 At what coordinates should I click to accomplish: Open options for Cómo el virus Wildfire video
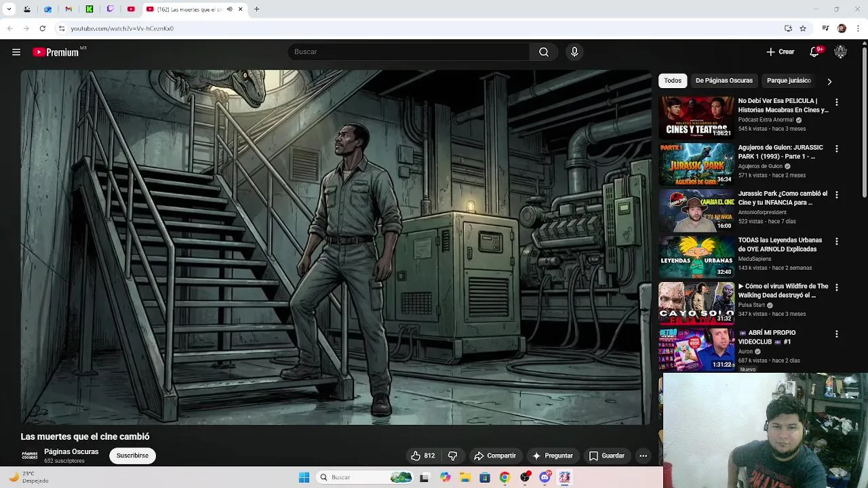tap(837, 287)
